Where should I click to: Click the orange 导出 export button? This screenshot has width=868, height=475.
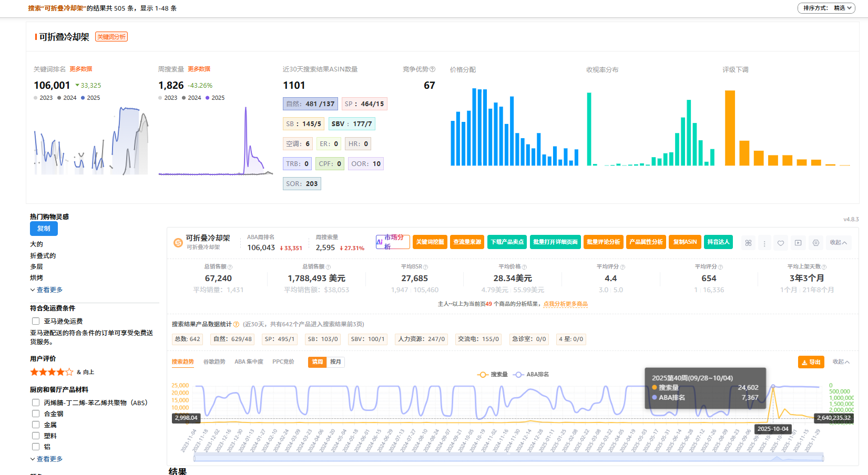pos(811,362)
